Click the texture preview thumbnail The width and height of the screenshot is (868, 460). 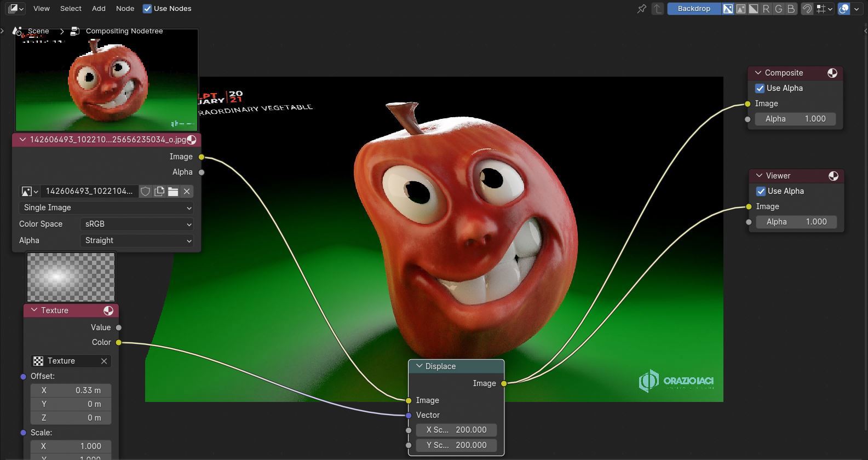71,277
